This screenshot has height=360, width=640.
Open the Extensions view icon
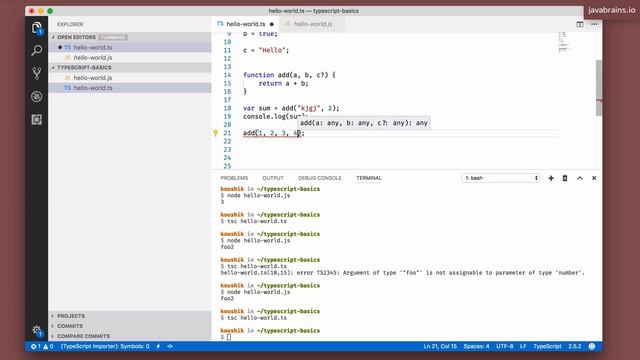click(37, 119)
